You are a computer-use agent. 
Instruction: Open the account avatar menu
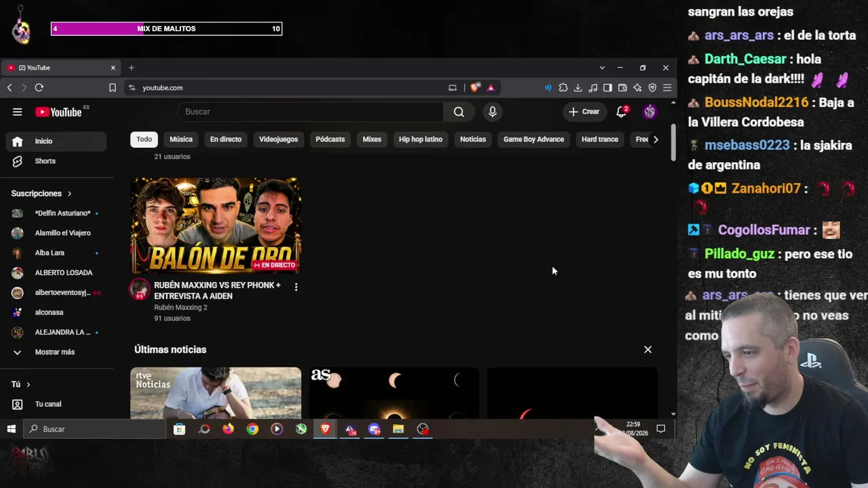[x=650, y=112]
